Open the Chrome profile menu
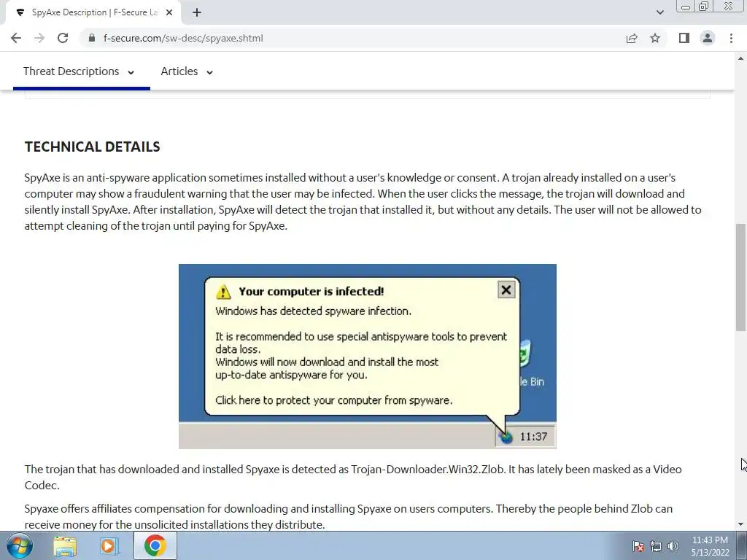 tap(708, 38)
